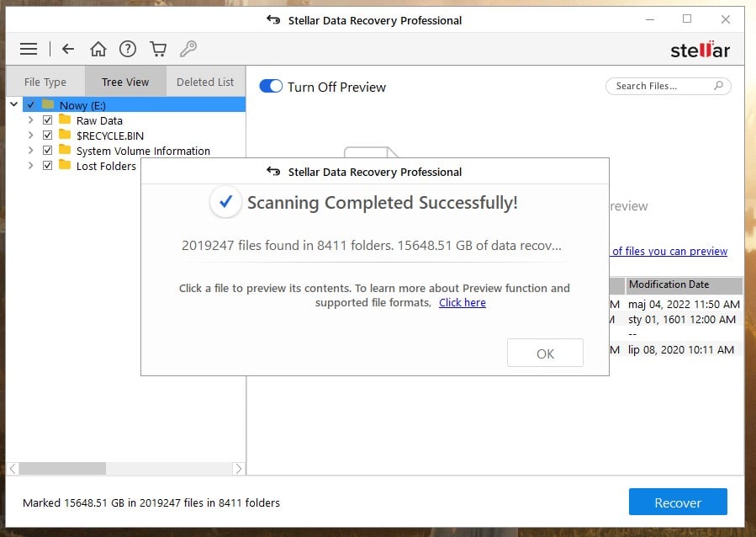Image resolution: width=756 pixels, height=537 pixels.
Task: Expand the System Volume Information folder
Action: coord(30,151)
